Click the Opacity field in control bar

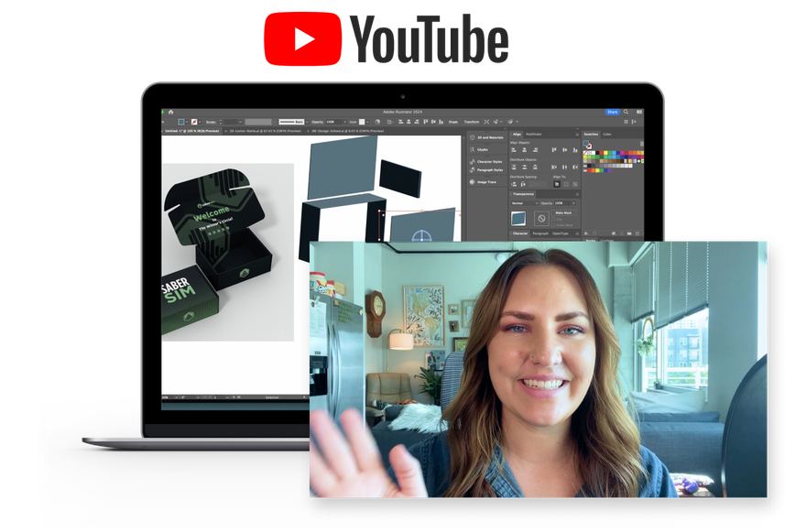coord(333,122)
